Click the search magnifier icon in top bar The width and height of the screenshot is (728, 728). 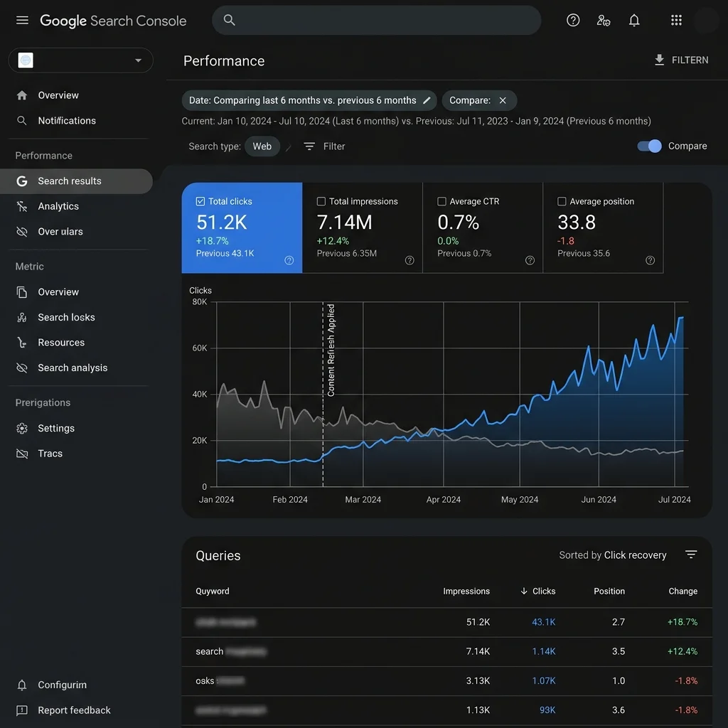230,20
